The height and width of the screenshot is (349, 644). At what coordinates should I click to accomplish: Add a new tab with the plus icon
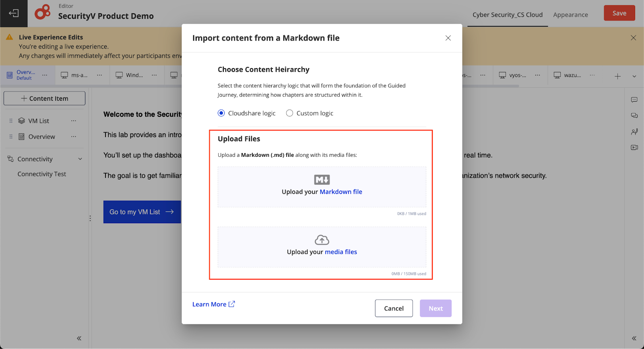click(x=617, y=76)
